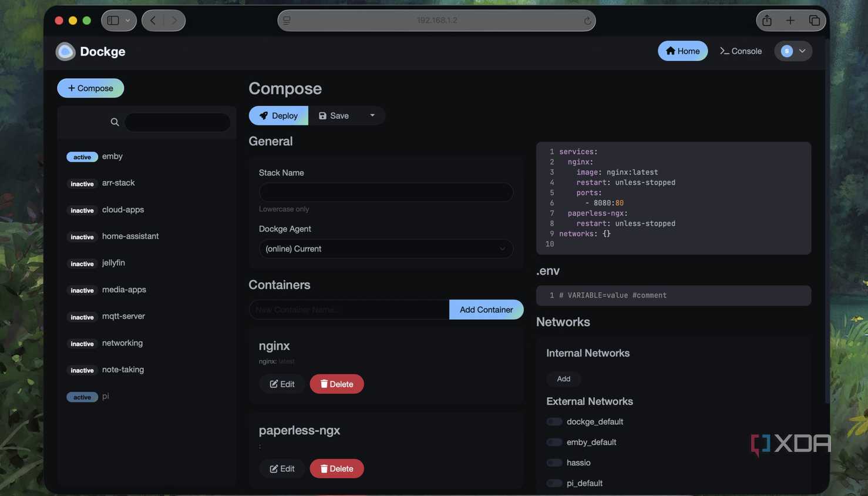Open the Dockge Agent selector

click(386, 249)
